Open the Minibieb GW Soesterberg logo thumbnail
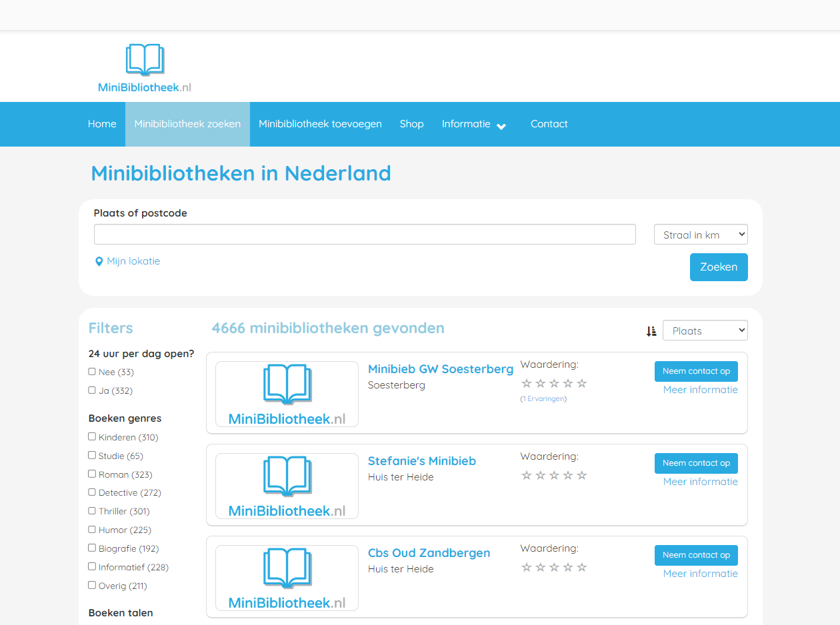The width and height of the screenshot is (840, 625). click(287, 394)
